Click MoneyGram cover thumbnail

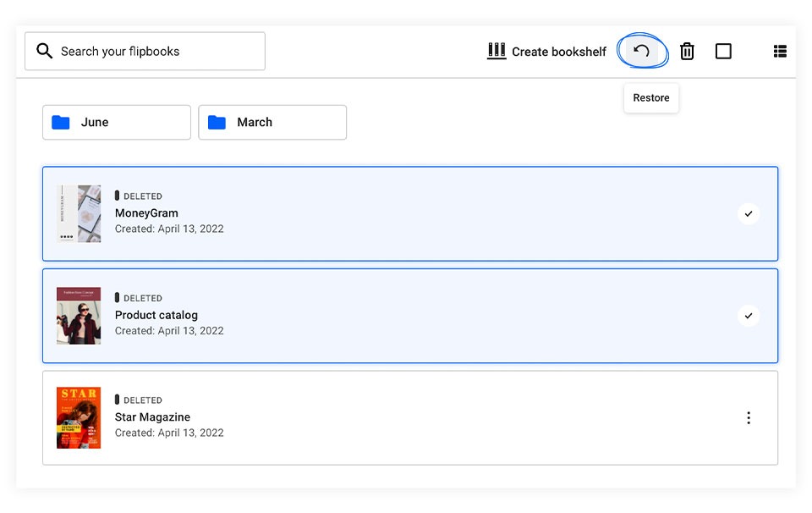pos(79,213)
